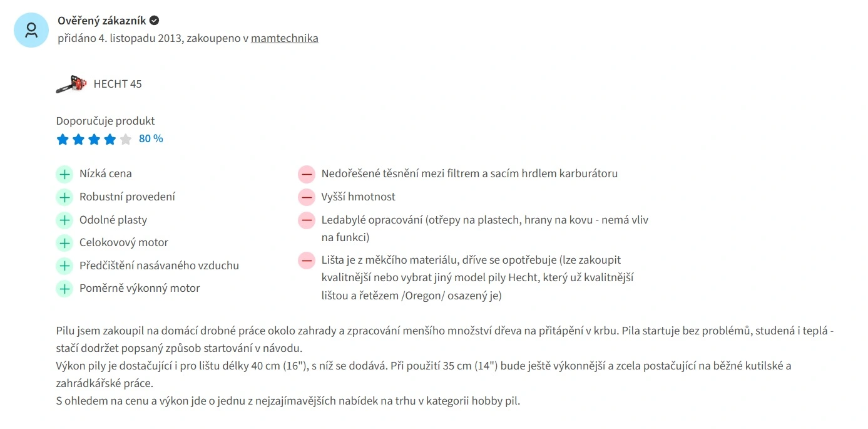Viewport: 868px width, 429px height.
Task: Click the minus icon beside Nedořešené těsnění
Action: [x=307, y=174]
